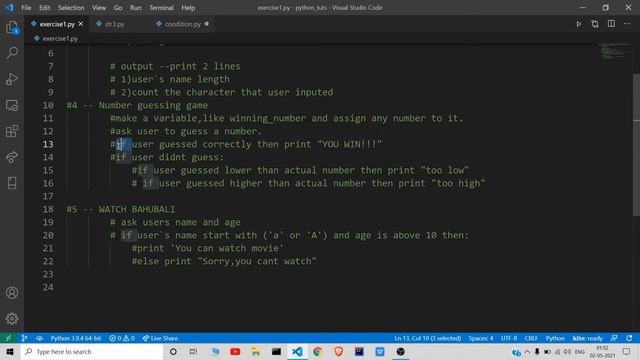This screenshot has height=360, width=640.
Task: Split the editor to the right
Action: pyautogui.click(x=611, y=24)
